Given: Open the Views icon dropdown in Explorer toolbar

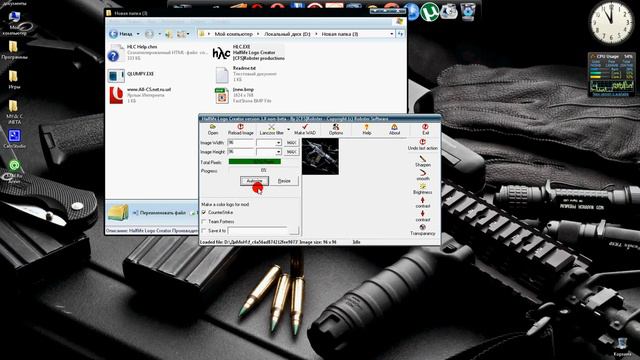Looking at the screenshot, I should [183, 34].
